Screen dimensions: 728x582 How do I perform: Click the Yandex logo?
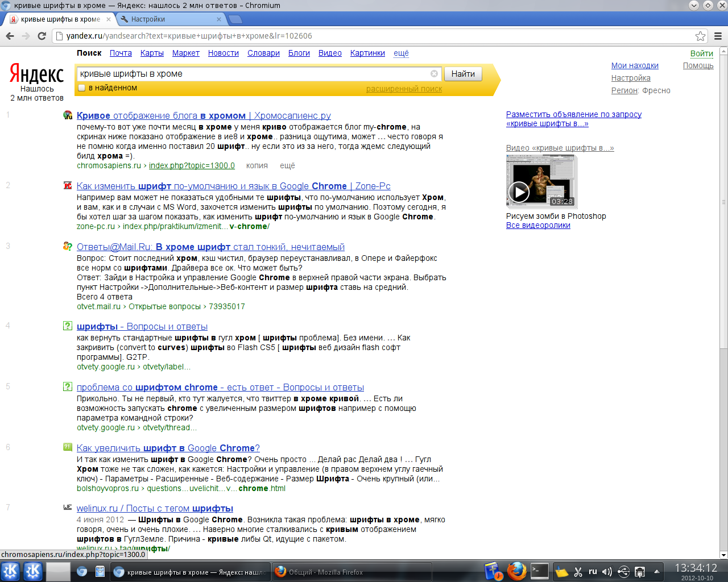point(36,74)
